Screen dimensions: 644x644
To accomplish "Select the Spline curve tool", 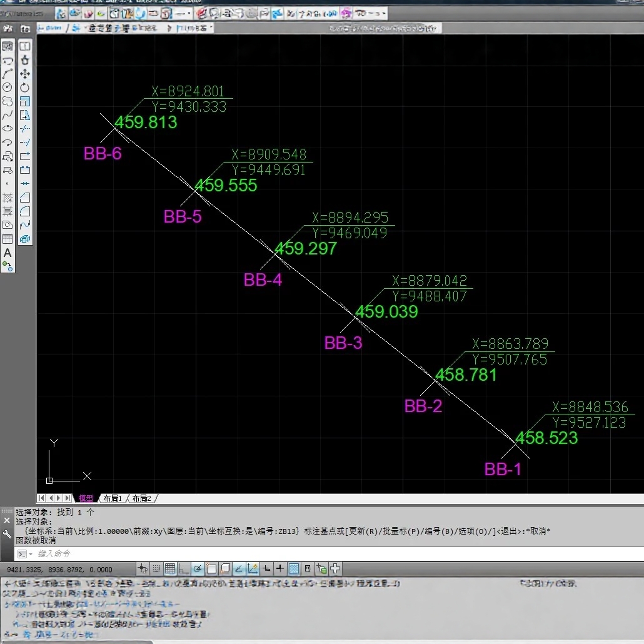I will point(8,115).
